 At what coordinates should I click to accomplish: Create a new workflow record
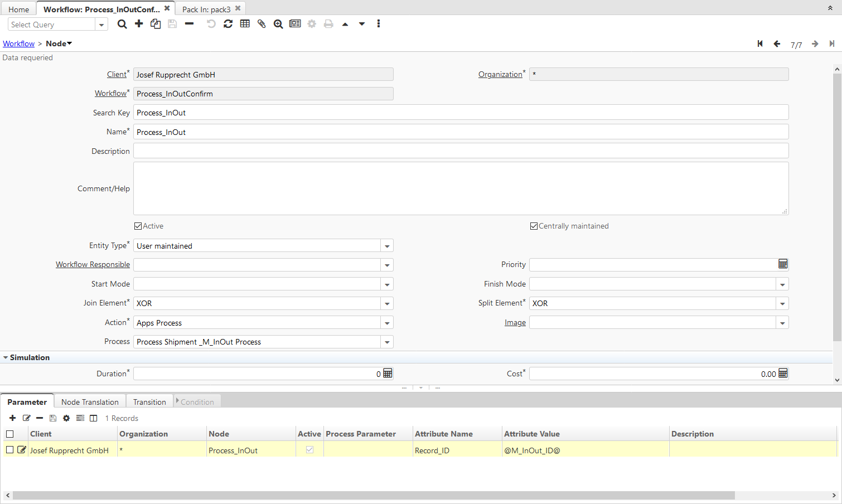click(139, 24)
